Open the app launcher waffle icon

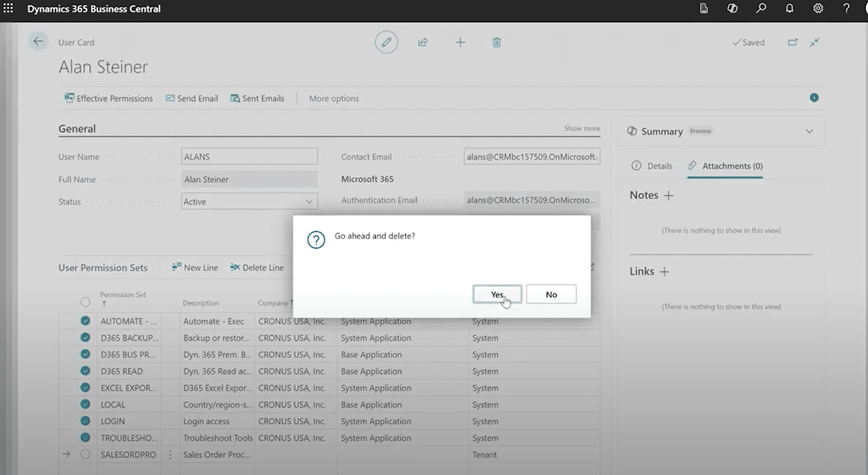point(9,9)
